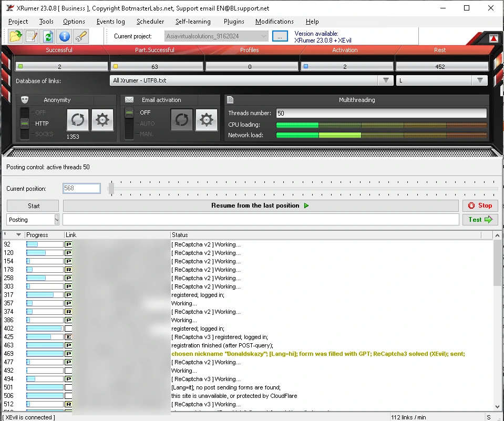Open the blue info icon
The height and width of the screenshot is (421, 504).
64,36
